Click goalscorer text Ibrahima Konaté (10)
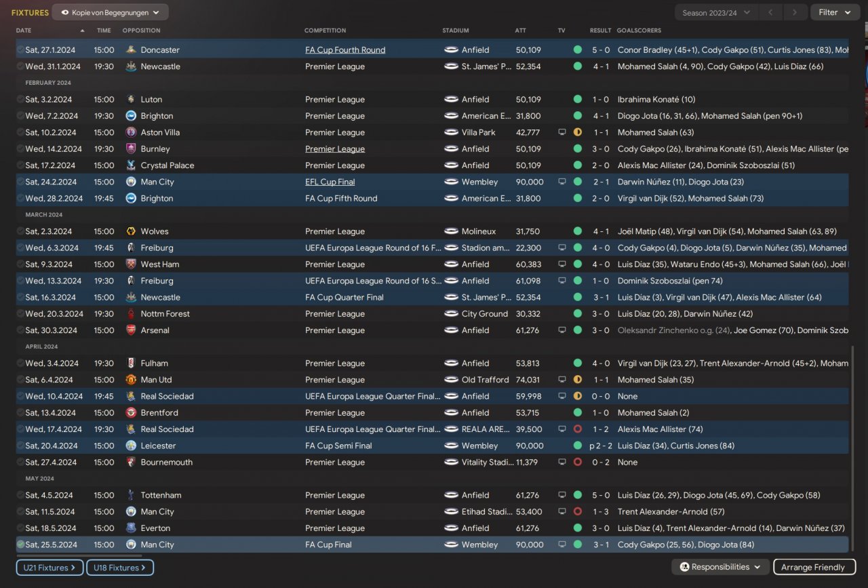This screenshot has height=588, width=868. pyautogui.click(x=656, y=99)
